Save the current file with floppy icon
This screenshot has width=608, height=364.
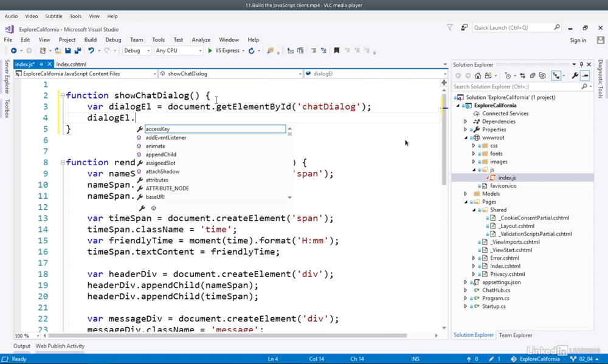[x=68, y=51]
